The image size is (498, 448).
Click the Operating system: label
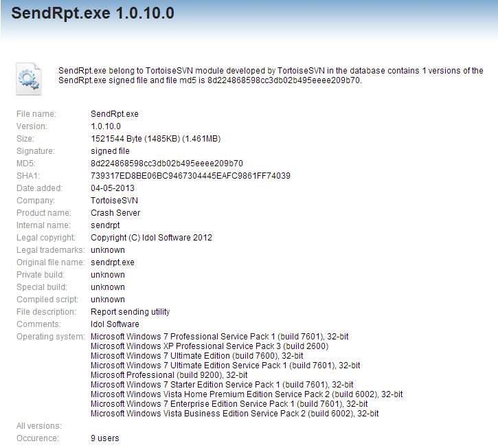point(51,337)
